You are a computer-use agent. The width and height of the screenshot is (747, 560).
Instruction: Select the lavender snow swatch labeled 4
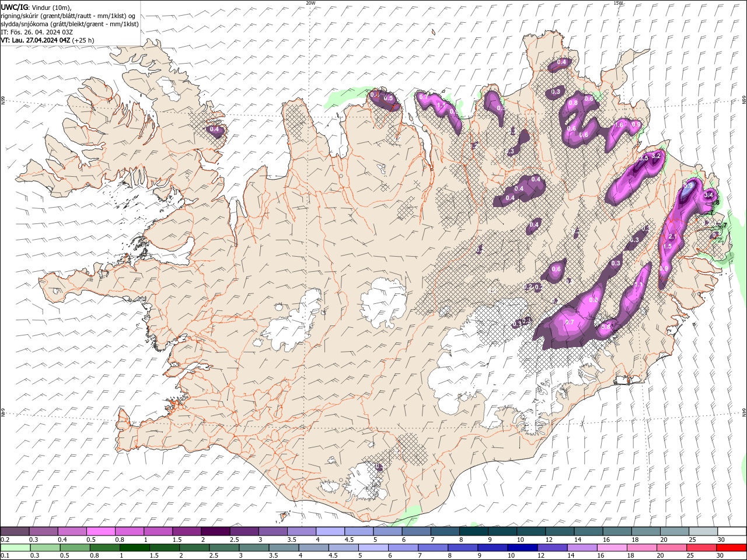[x=330, y=531]
